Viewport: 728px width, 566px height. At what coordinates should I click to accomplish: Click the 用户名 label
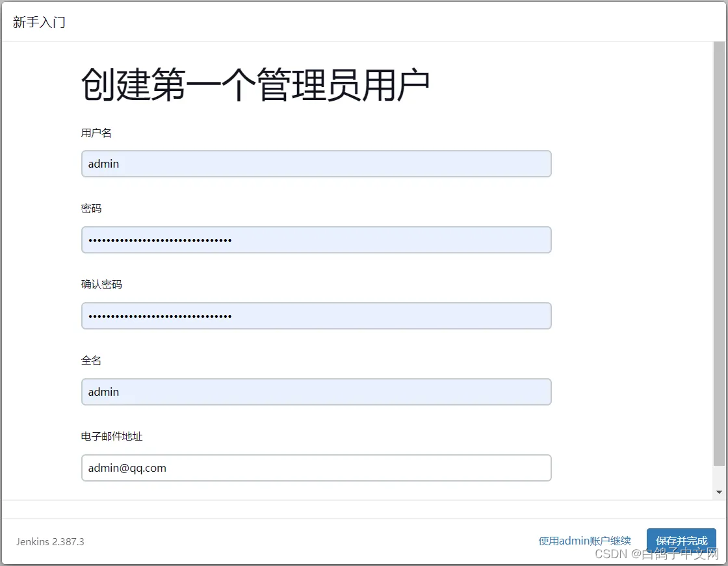coord(96,133)
